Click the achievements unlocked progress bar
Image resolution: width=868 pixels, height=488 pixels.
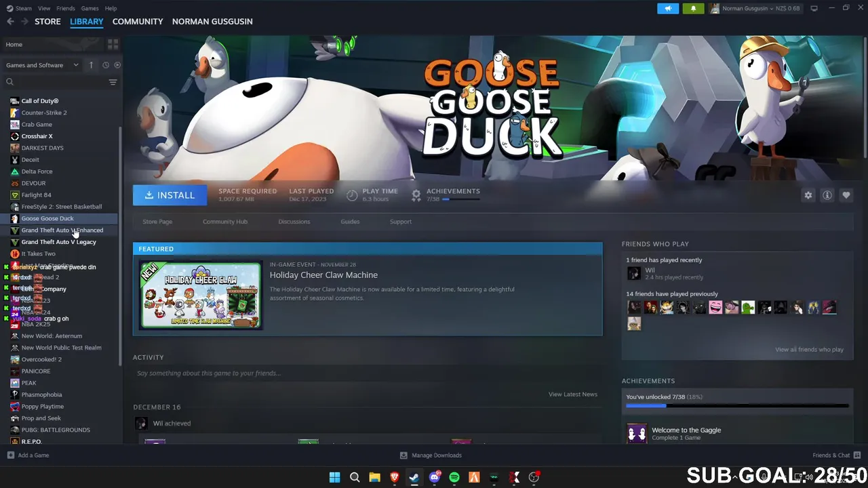(737, 406)
